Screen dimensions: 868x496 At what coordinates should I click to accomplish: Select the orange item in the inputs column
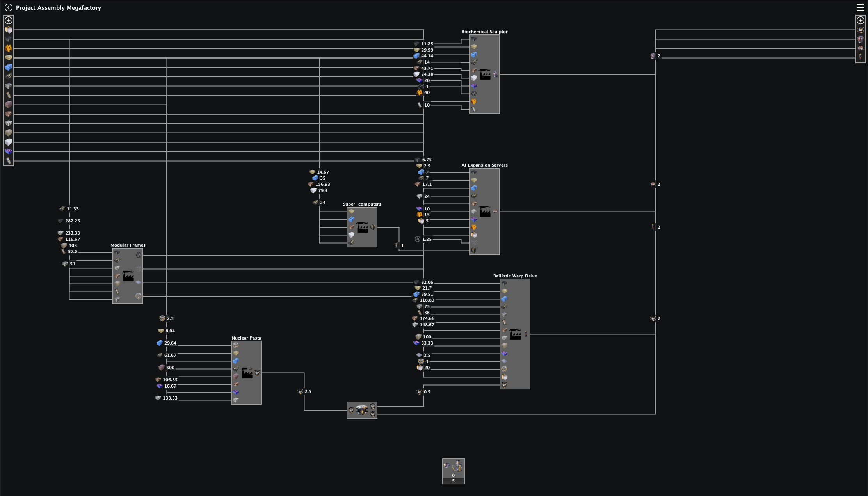click(x=9, y=48)
